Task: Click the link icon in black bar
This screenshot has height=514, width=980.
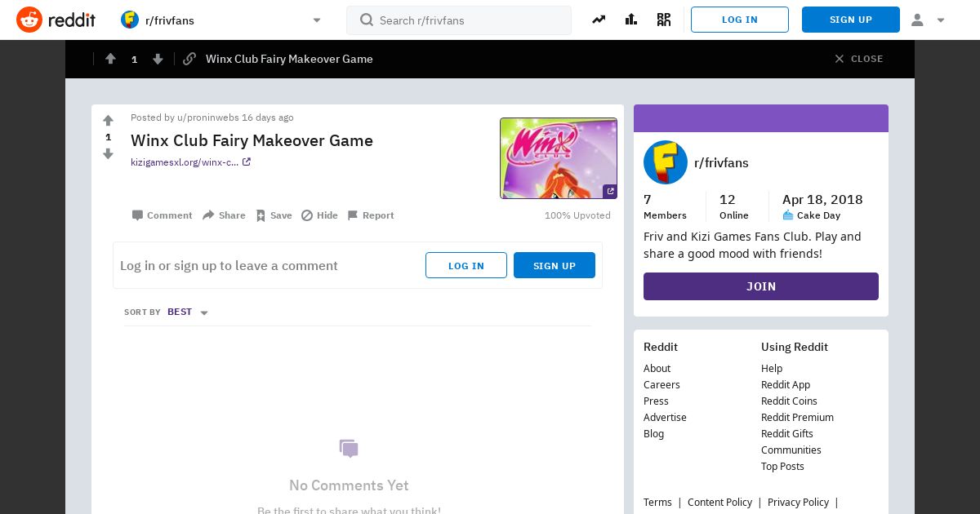Action: pos(189,59)
